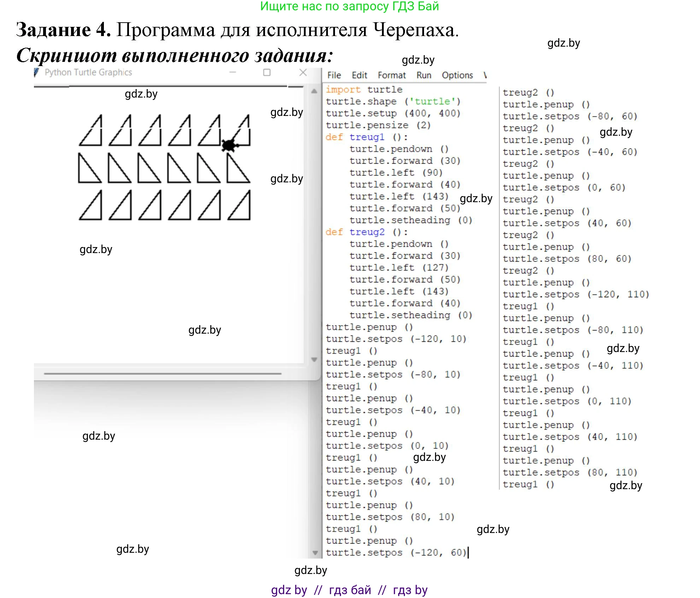Viewport: 700px width, 598px height.
Task: Click the import turtle statement keyword
Action: (x=343, y=89)
